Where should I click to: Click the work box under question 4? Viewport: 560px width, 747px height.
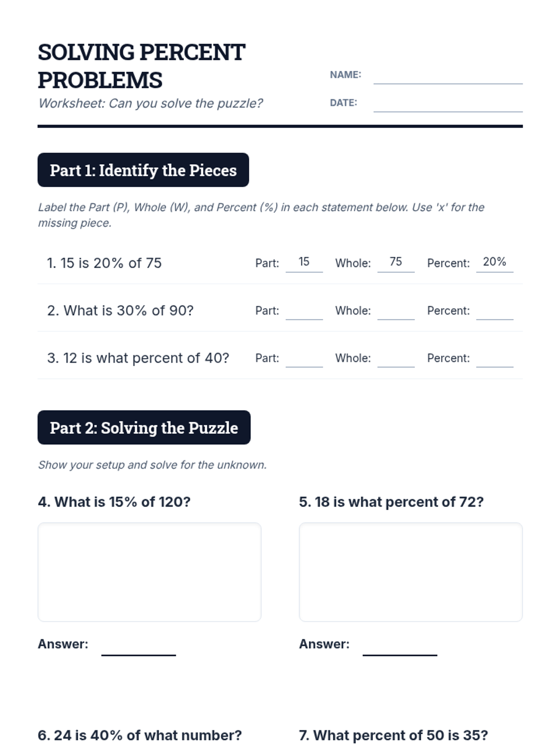pos(149,572)
